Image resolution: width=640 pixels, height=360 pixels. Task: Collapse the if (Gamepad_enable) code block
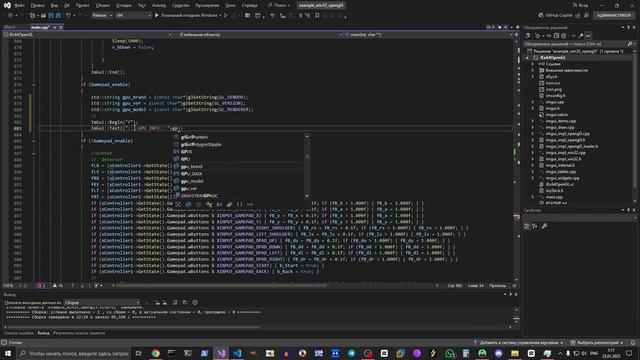(x=34, y=85)
